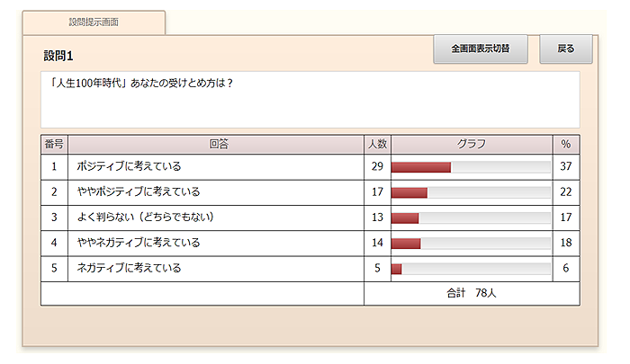Click the グラフ column header
Viewport: 630px width, 364px height.
pyautogui.click(x=472, y=144)
